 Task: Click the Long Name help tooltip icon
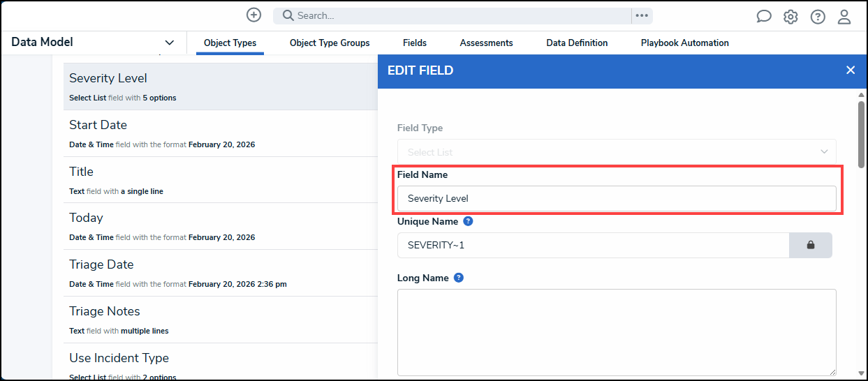459,278
